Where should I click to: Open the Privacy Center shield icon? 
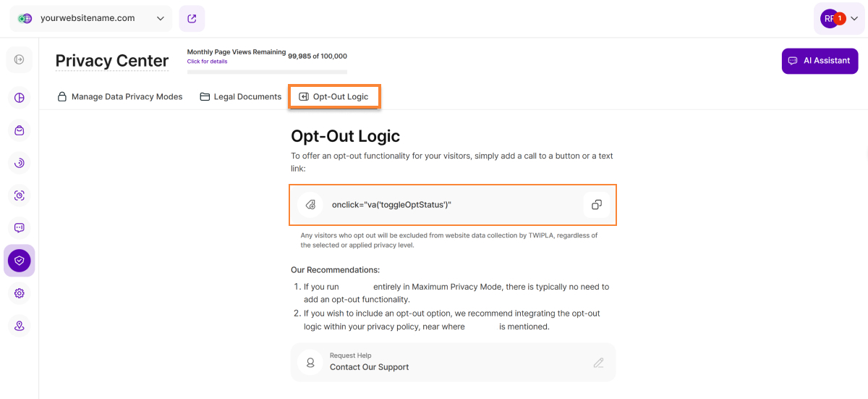tap(20, 261)
